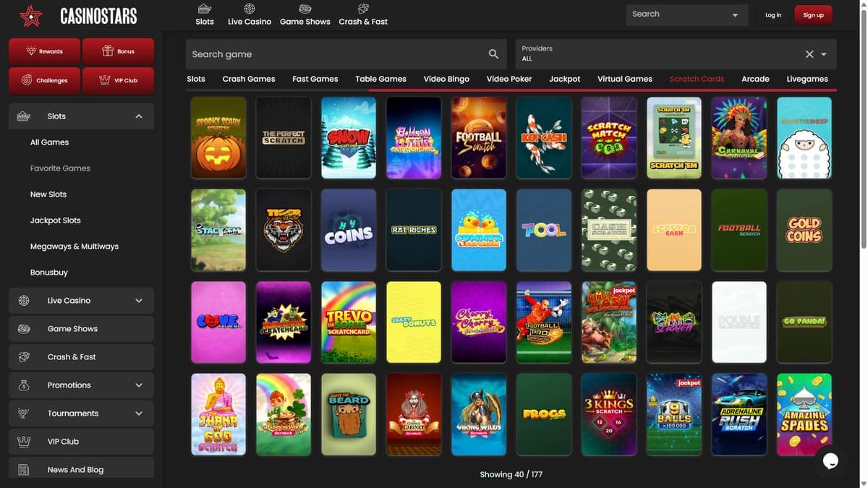Open Megaways & Multiways in sidebar
This screenshot has width=868, height=488.
tap(75, 247)
